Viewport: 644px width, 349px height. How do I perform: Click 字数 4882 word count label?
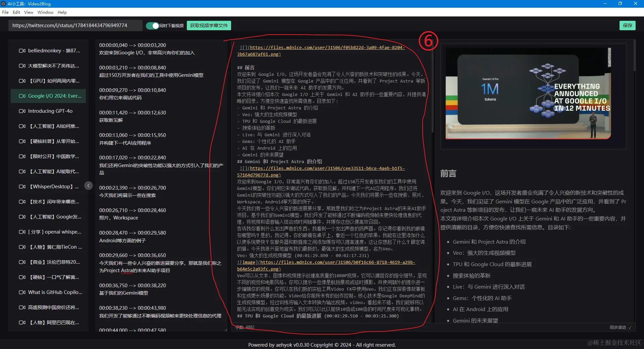click(245, 327)
